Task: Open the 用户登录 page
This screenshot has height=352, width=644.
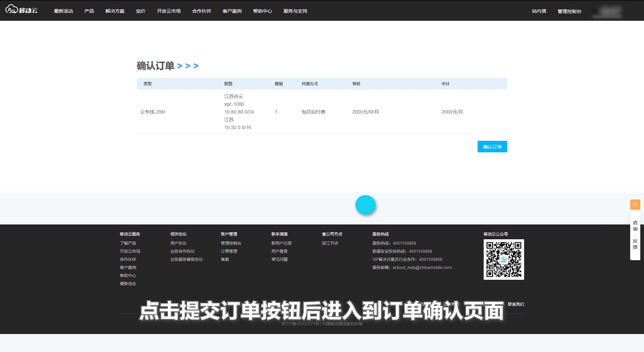Action: 279,251
